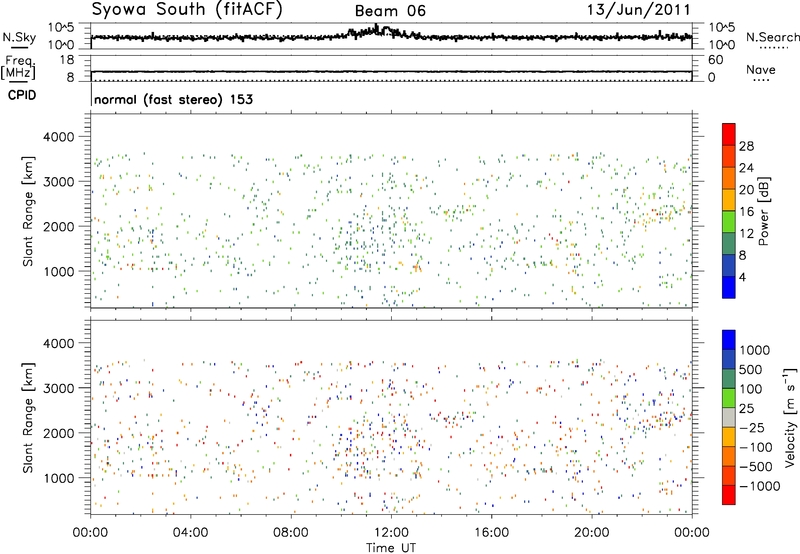Screen dimensions: 800x554
Task: Click the 'CPID' label
Action: (22, 95)
